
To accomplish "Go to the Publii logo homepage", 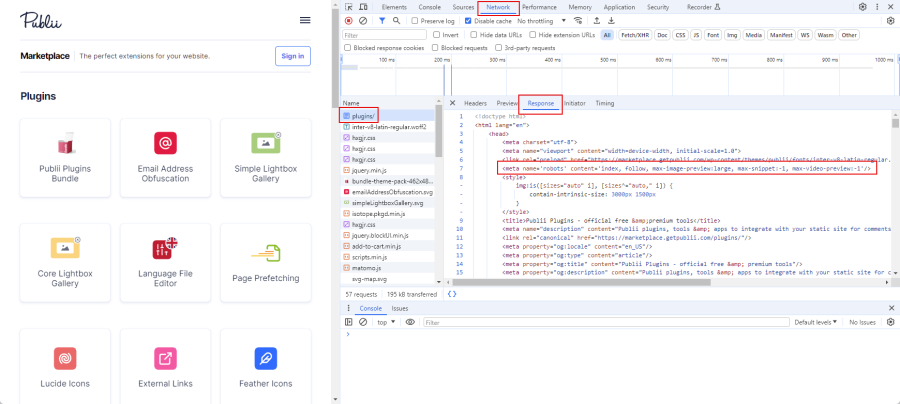I will [41, 20].
